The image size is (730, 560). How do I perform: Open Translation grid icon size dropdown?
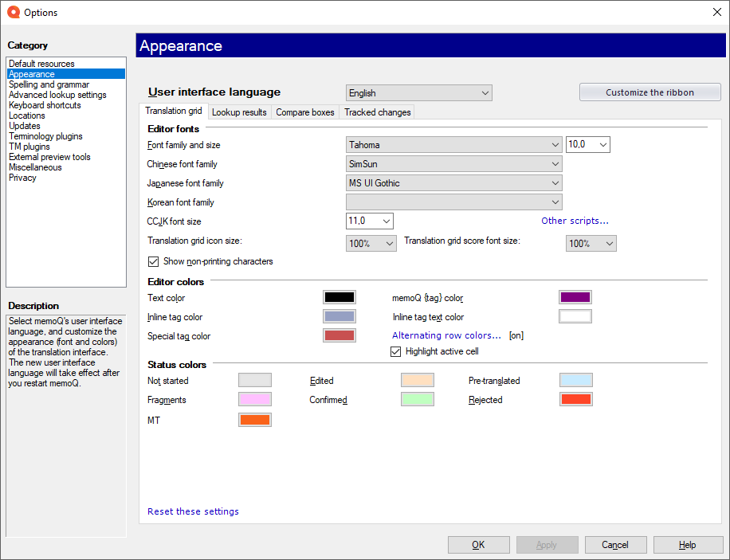[371, 244]
